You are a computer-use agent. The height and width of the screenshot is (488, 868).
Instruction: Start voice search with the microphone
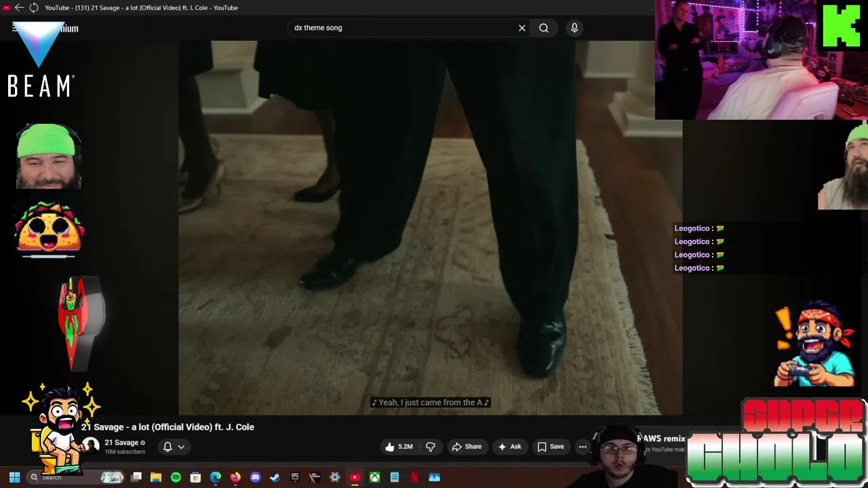pos(574,28)
